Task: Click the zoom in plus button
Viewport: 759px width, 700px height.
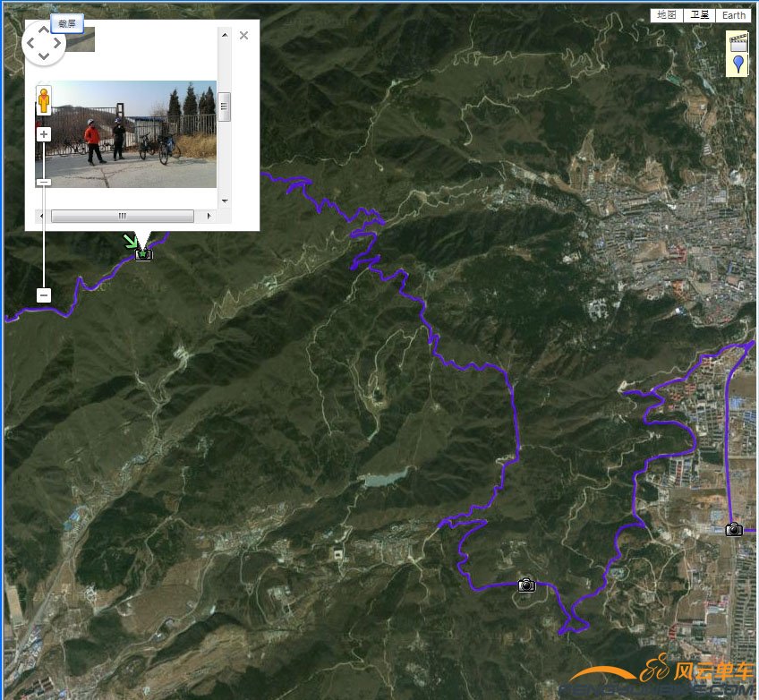Action: [x=44, y=134]
